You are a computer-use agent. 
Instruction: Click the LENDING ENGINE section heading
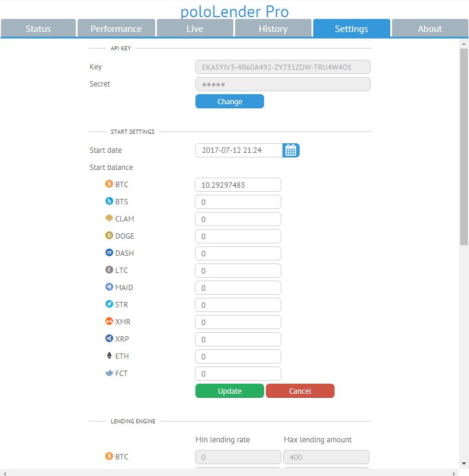pos(133,422)
